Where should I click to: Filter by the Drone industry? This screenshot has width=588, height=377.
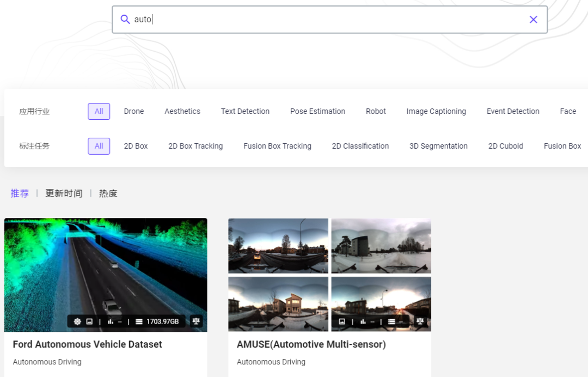pos(134,112)
